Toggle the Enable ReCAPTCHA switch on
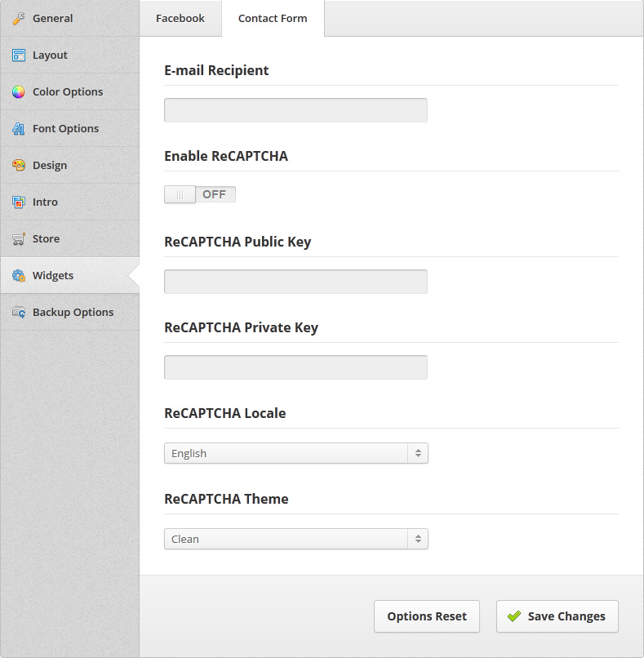 [200, 194]
